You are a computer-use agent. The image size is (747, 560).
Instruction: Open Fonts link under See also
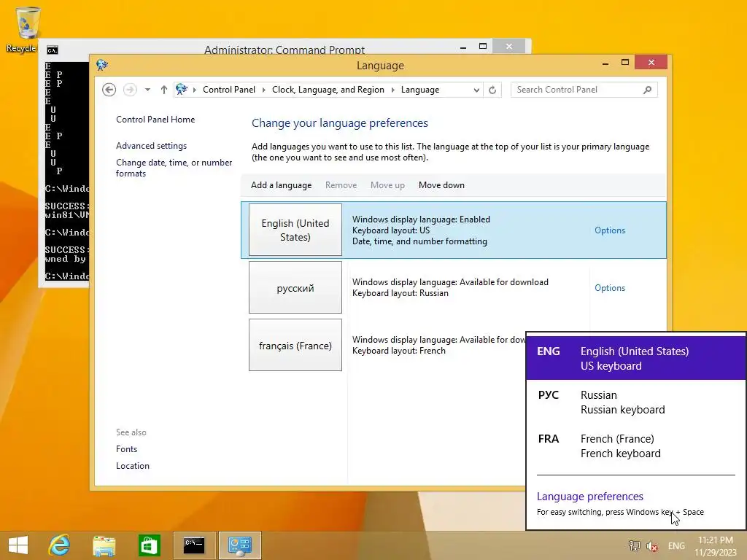[126, 449]
